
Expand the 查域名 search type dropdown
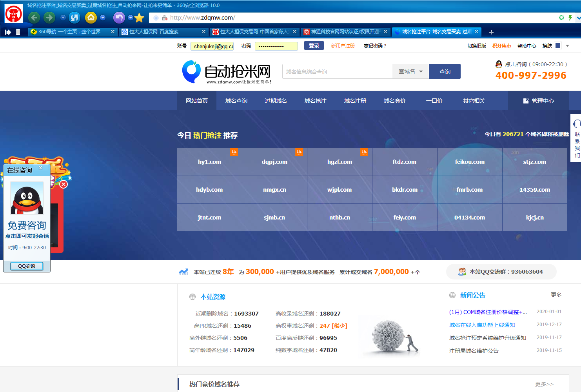coord(410,72)
